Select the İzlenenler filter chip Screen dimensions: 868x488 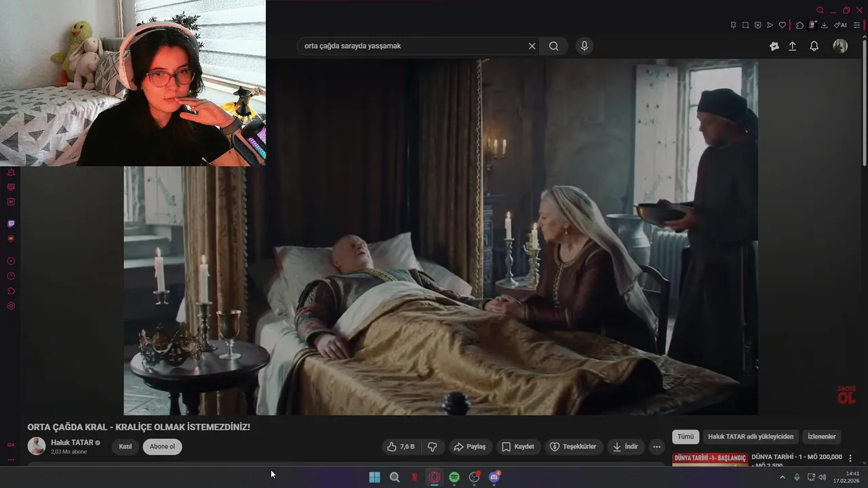pos(821,436)
